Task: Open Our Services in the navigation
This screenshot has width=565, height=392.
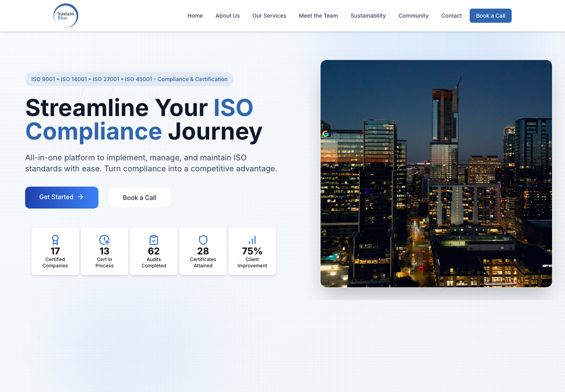Action: 269,16
